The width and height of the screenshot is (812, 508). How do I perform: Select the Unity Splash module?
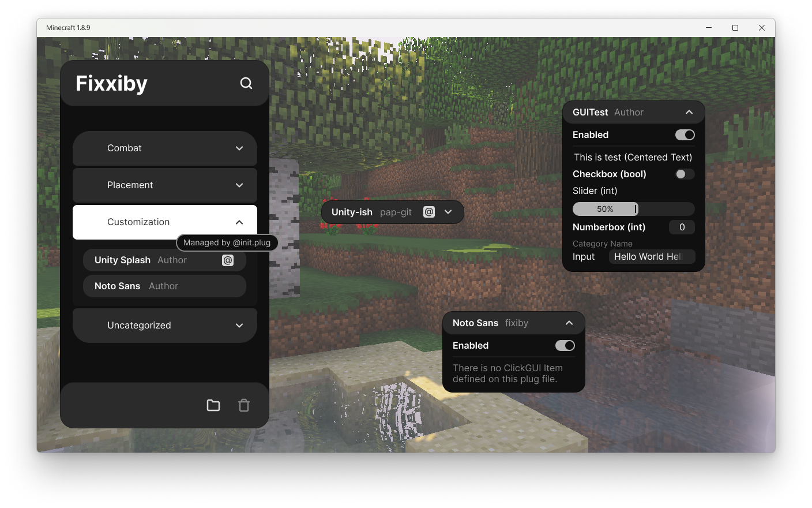tap(144, 260)
